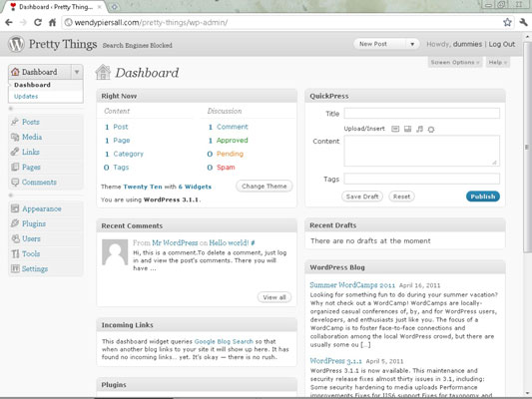Viewport: 532px width, 399px height.
Task: Click the Add Video upload icon
Action: point(407,129)
